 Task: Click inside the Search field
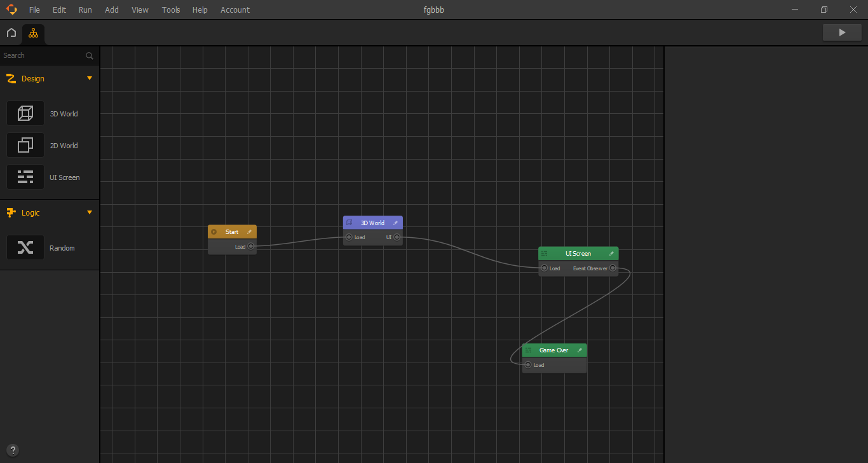click(38, 55)
